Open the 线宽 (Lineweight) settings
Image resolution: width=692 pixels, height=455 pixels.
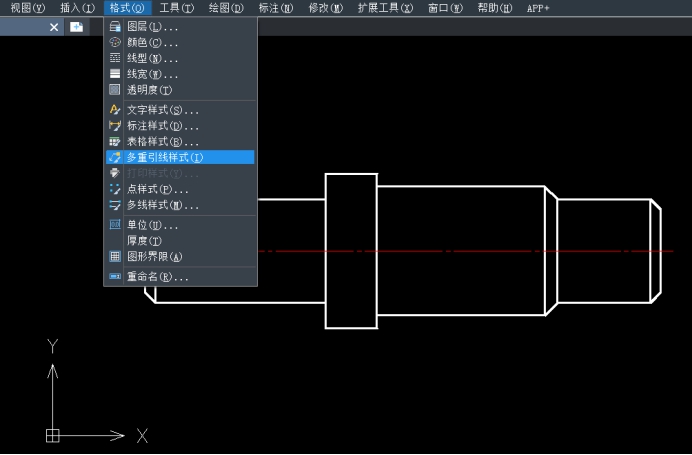coord(152,74)
